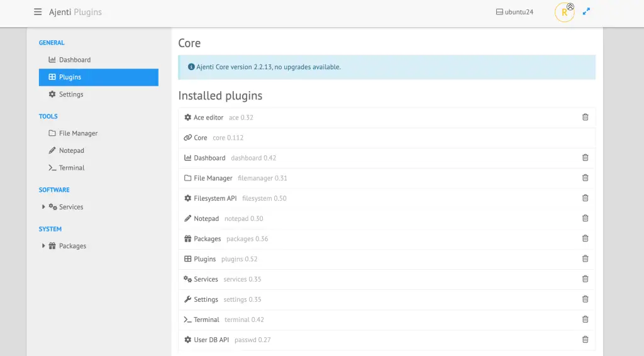Delete the Notepad plugin
This screenshot has height=356, width=644.
[586, 218]
